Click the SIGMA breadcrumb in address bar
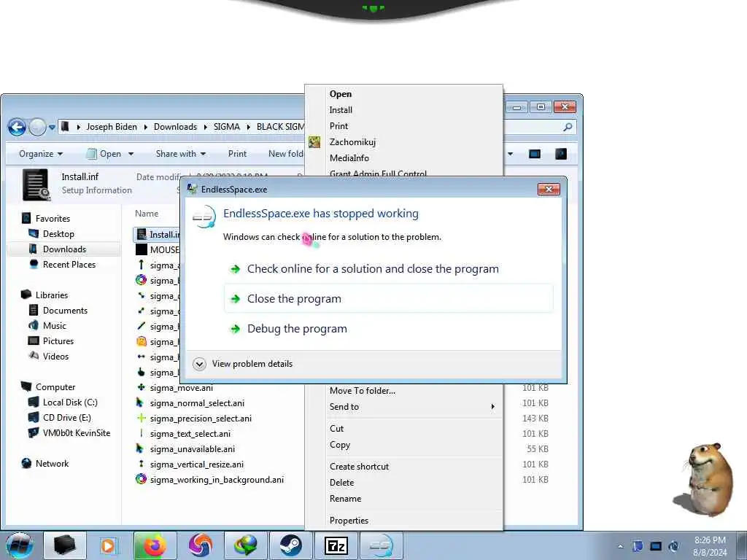Screen dimensions: 747x560 (227, 127)
